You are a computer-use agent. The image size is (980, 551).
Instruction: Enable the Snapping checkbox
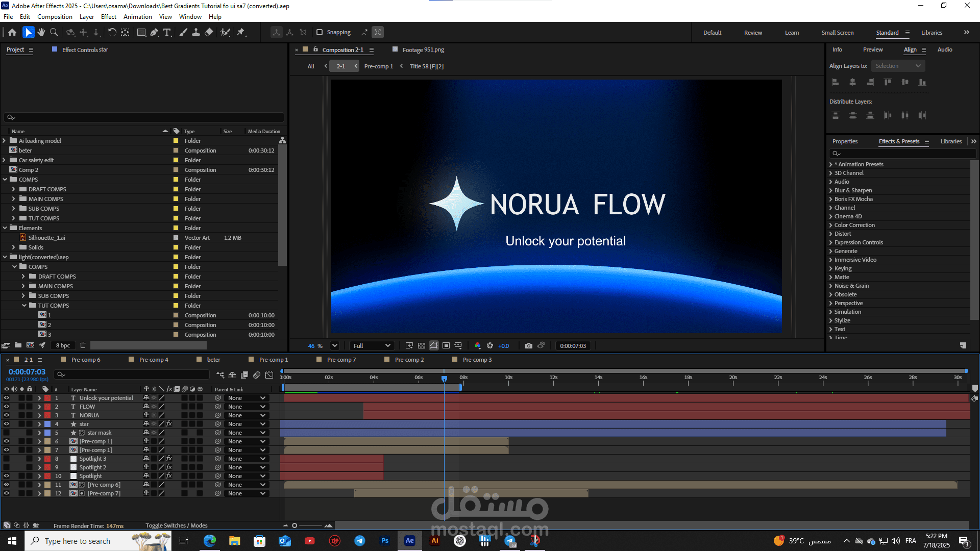click(x=320, y=32)
